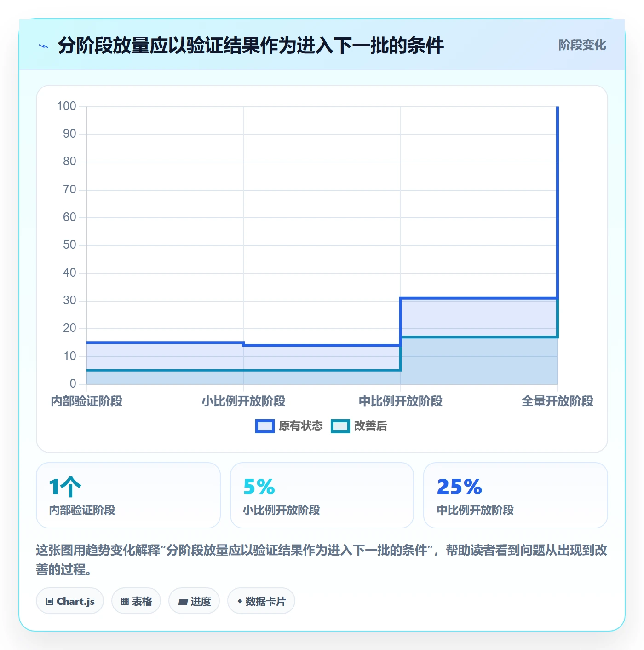Click the 100 y-axis tick label

pyautogui.click(x=66, y=106)
